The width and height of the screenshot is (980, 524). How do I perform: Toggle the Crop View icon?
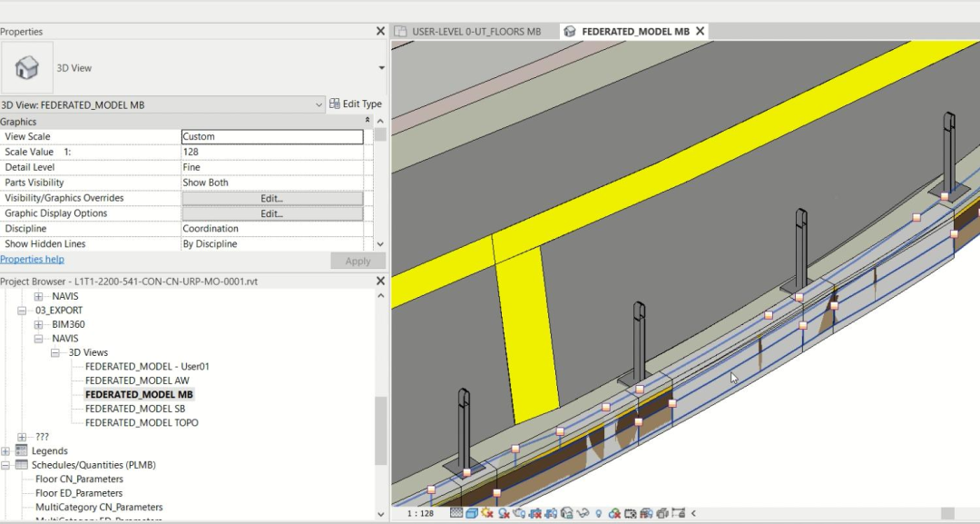(x=535, y=513)
